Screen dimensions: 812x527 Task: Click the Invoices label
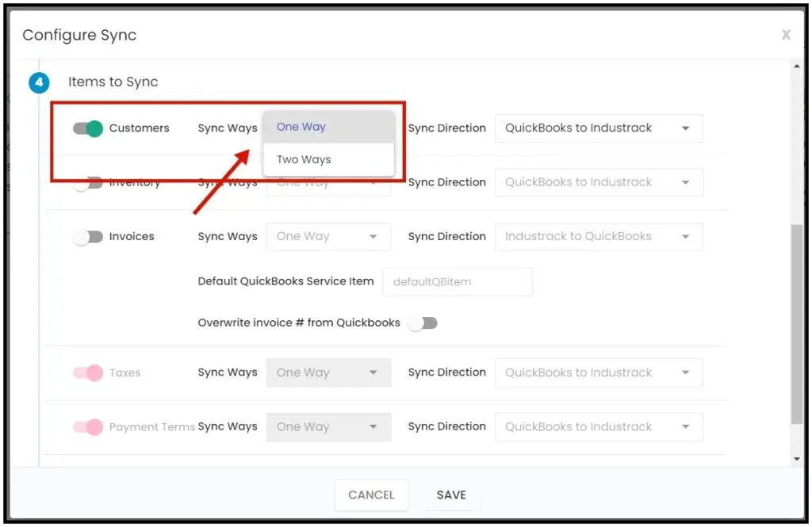click(x=132, y=237)
